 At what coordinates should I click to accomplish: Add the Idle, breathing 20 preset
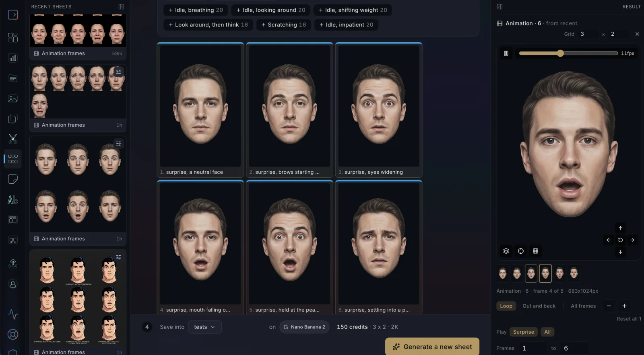pos(196,10)
